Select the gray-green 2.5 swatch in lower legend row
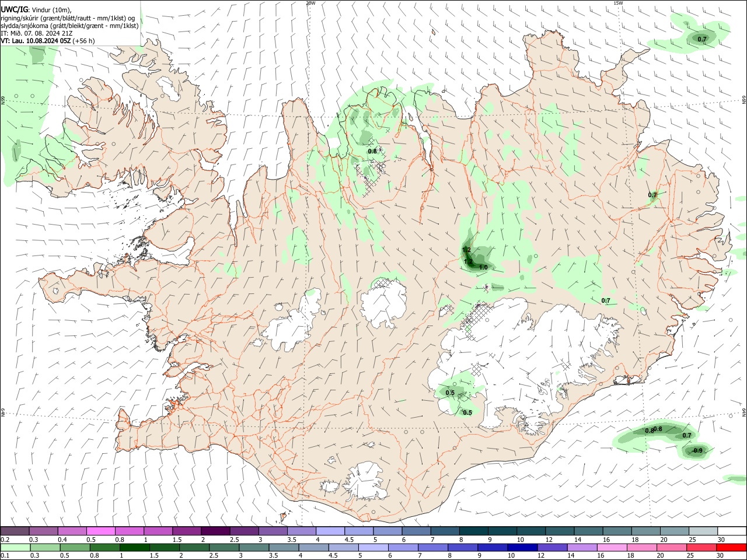This screenshot has height=560, width=747. (224, 548)
